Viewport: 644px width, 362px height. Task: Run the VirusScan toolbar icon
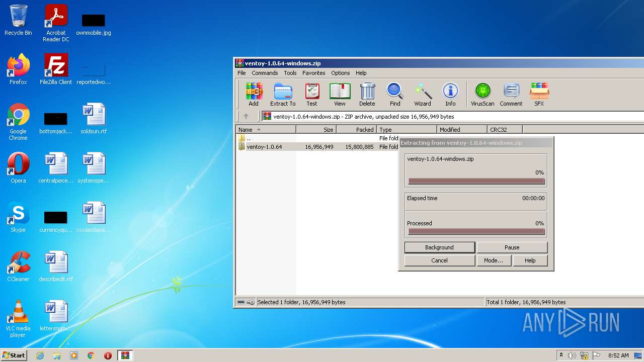482,95
